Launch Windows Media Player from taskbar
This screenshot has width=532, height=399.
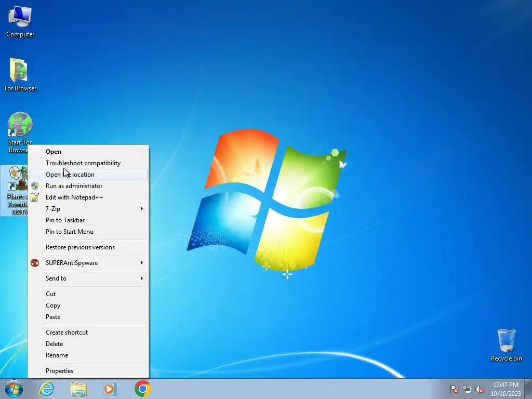pos(110,389)
